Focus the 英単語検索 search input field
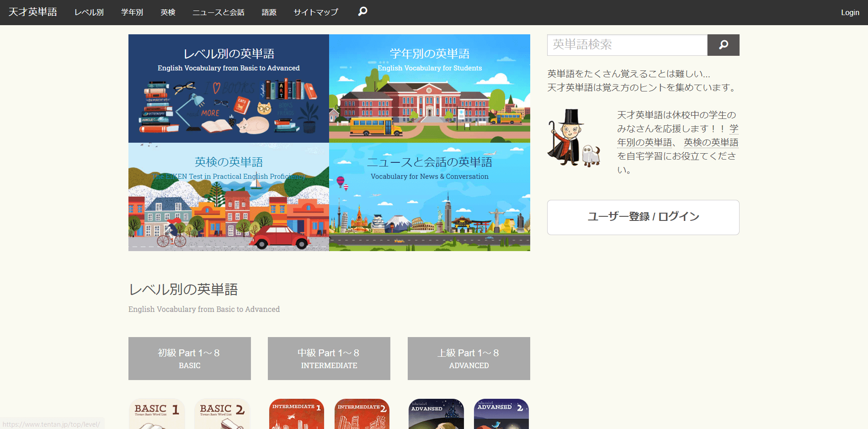This screenshot has width=868, height=429. (x=627, y=45)
